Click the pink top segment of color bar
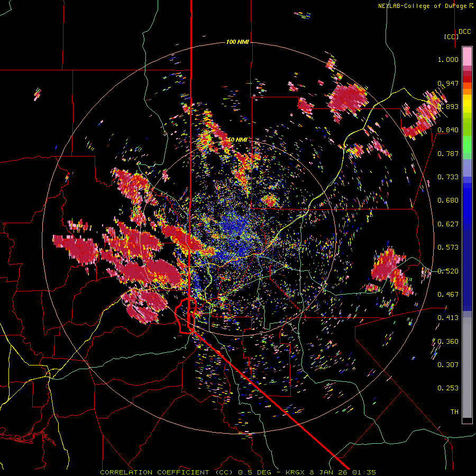The height and width of the screenshot is (476, 476). click(467, 56)
